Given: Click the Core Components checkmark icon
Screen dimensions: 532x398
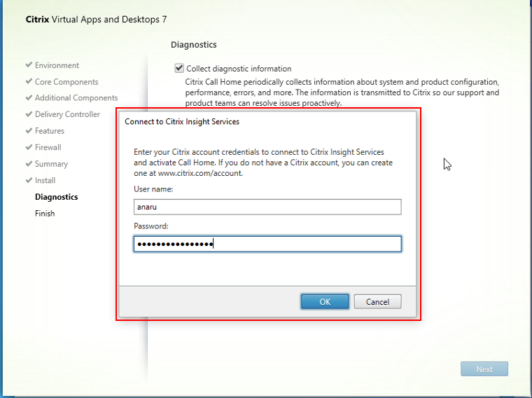Looking at the screenshot, I should 29,81.
